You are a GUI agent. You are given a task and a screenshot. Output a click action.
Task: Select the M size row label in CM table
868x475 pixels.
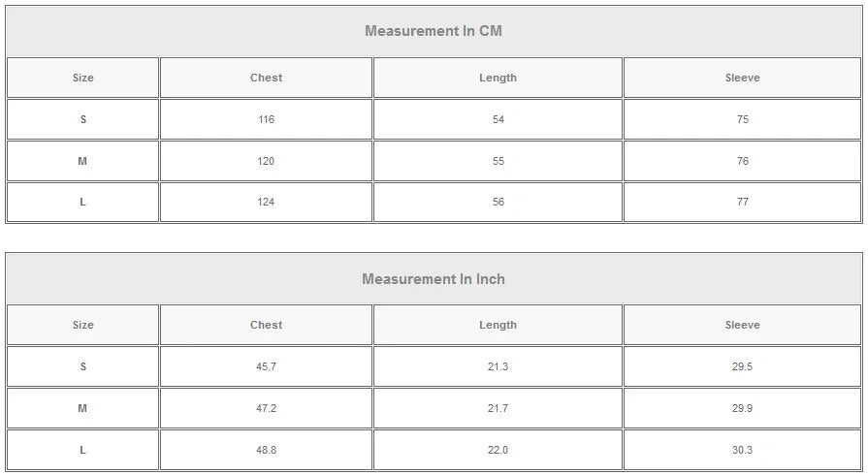pyautogui.click(x=83, y=162)
